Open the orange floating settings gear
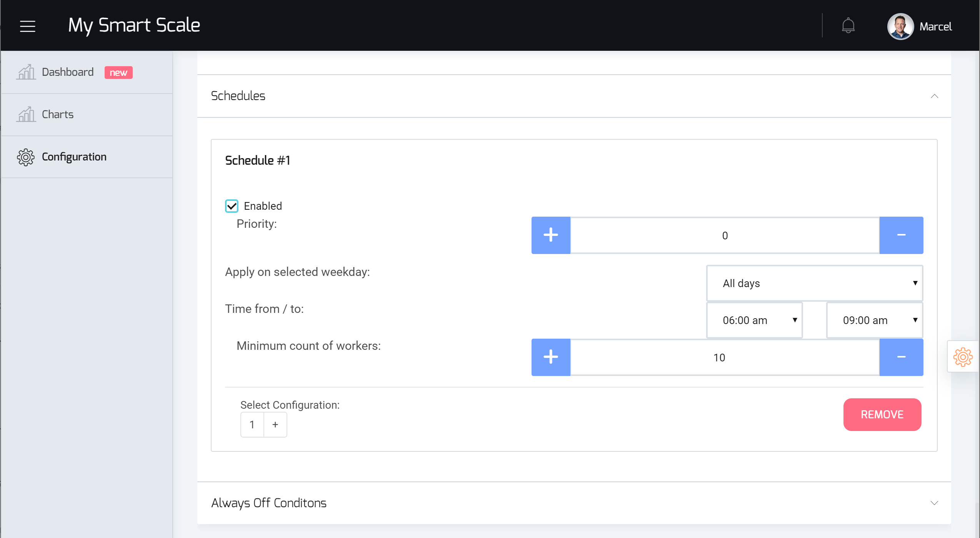This screenshot has width=980, height=538. pyautogui.click(x=963, y=357)
